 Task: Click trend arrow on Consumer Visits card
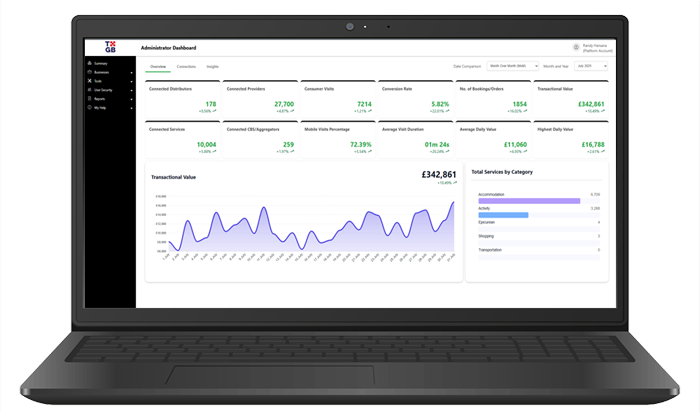click(x=370, y=111)
